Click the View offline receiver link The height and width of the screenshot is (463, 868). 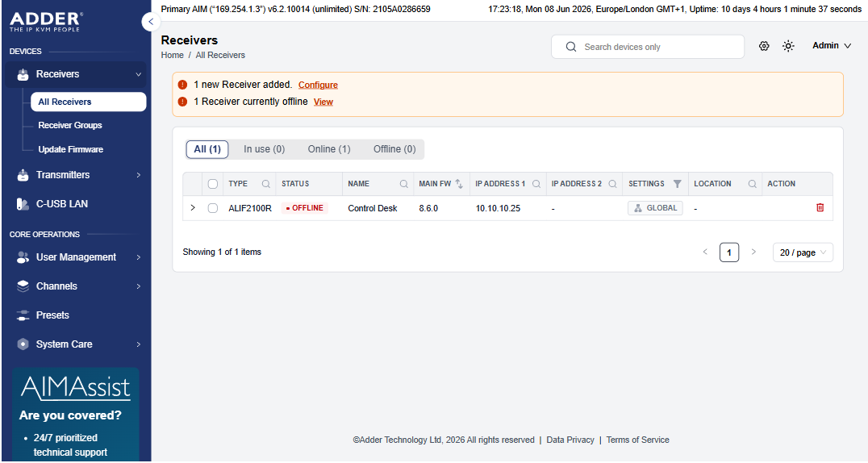pos(323,102)
